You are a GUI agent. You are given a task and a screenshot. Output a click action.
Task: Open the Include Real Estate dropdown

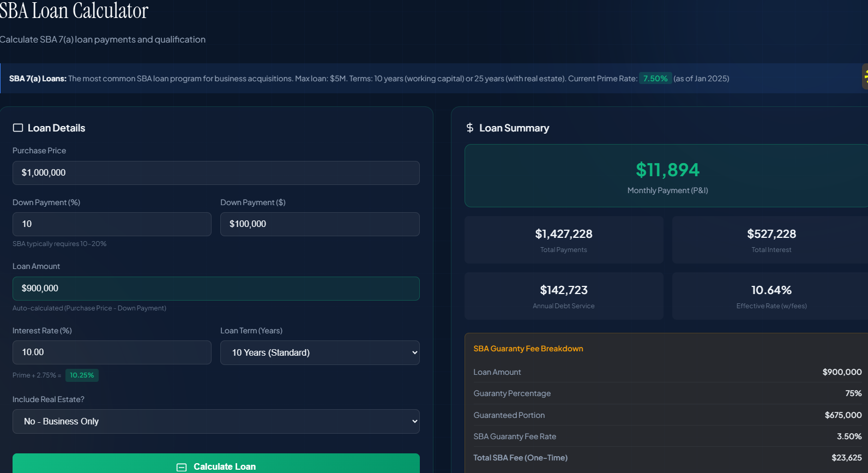point(216,421)
